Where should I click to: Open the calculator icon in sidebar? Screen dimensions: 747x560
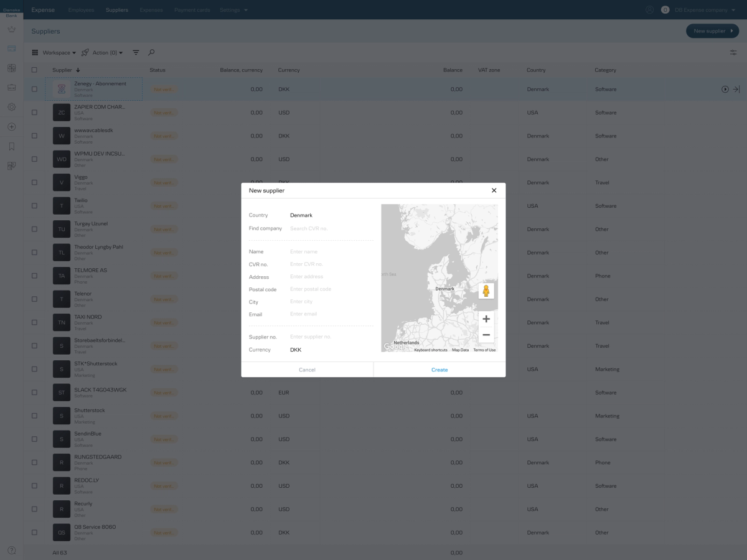[x=11, y=68]
